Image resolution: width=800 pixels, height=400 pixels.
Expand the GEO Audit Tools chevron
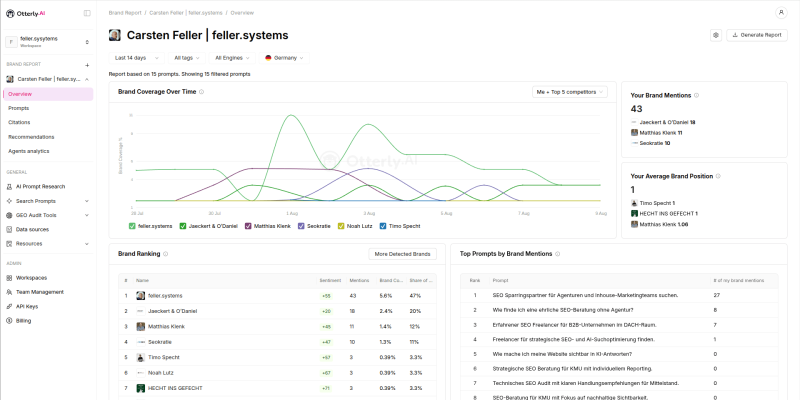point(87,215)
